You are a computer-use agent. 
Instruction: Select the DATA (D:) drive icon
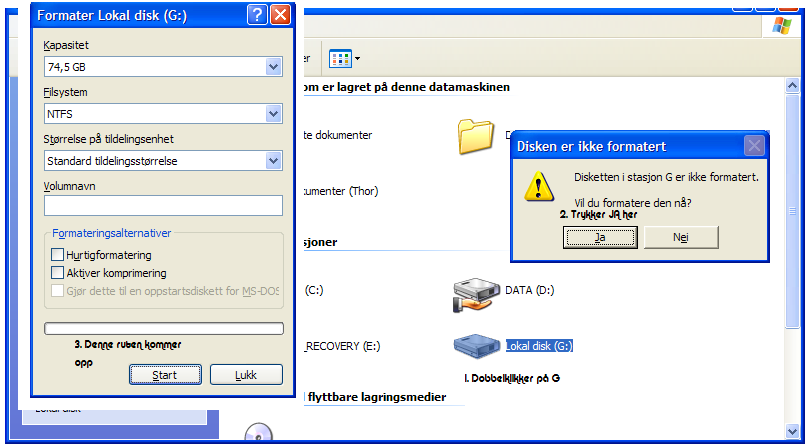(x=476, y=294)
